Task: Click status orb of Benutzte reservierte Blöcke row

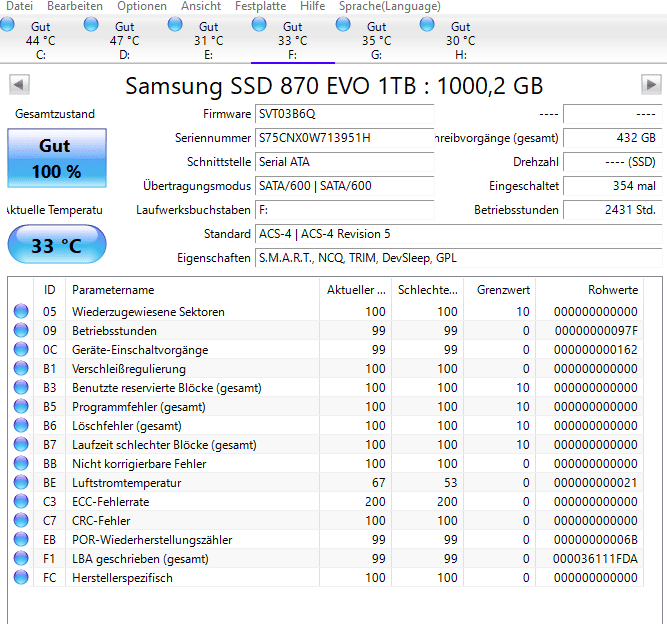Action: tap(21, 388)
